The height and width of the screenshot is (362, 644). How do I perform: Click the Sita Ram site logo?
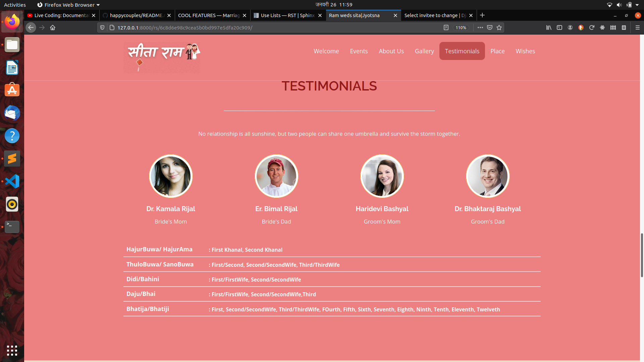(x=162, y=57)
